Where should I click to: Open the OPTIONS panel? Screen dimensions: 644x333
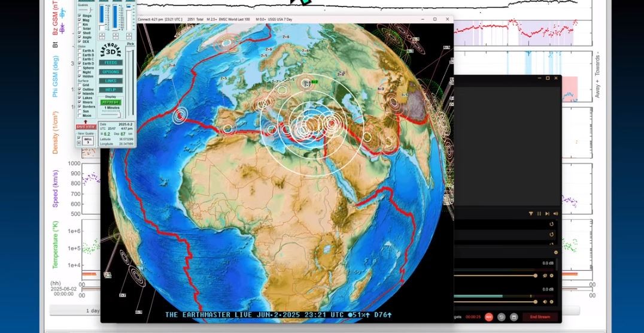[111, 72]
